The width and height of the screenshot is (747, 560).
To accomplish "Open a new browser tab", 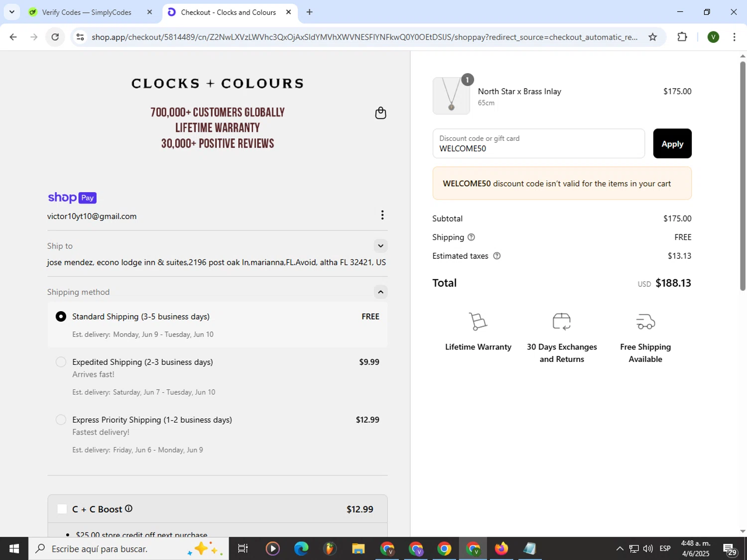I will pyautogui.click(x=309, y=12).
